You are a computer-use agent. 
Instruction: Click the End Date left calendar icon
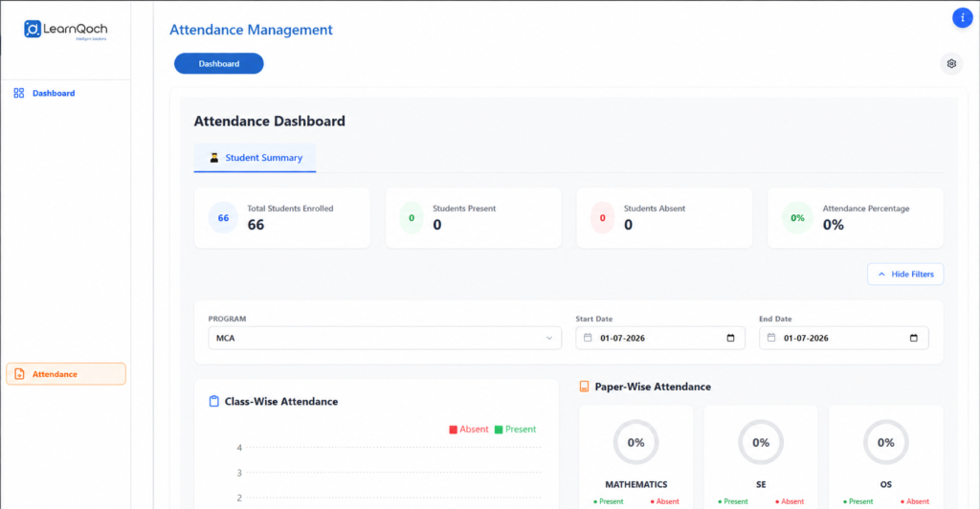click(x=771, y=338)
